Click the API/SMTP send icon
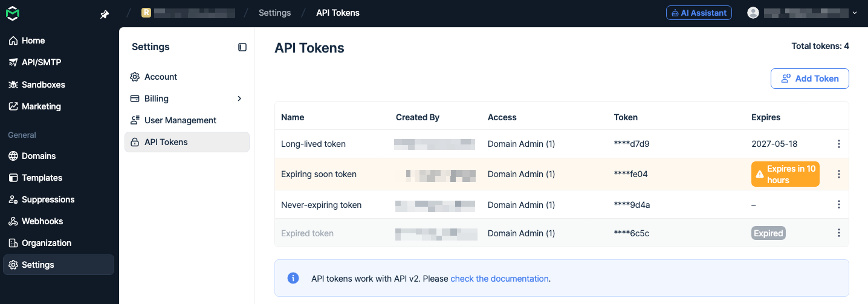This screenshot has width=868, height=304. point(13,62)
